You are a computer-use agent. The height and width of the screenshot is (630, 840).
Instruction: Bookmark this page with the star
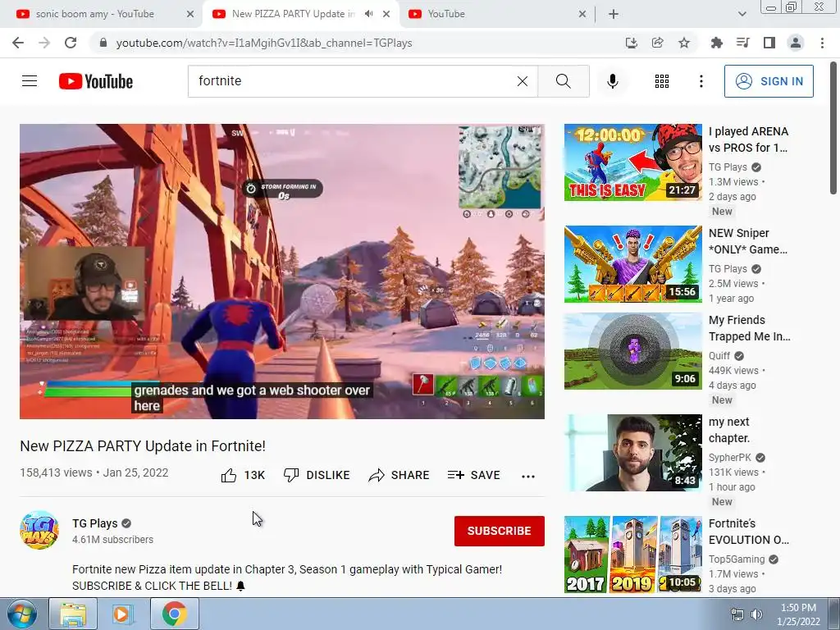[684, 43]
